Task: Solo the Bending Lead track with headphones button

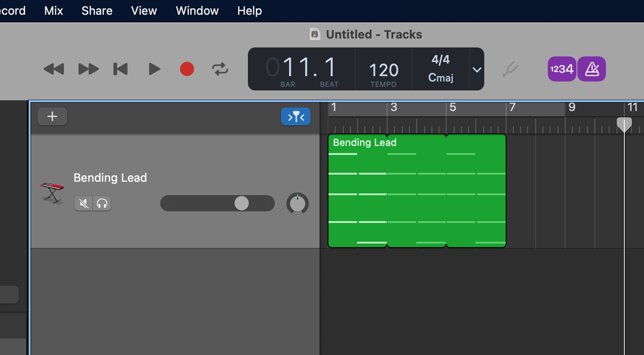Action: pyautogui.click(x=102, y=204)
